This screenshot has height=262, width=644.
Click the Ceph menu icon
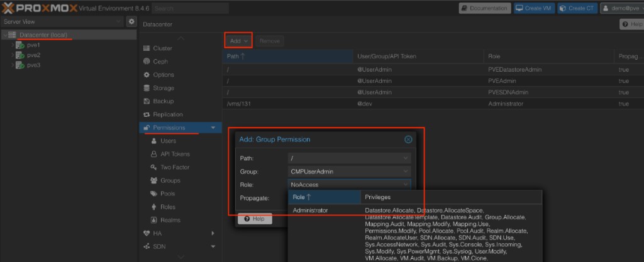tap(146, 62)
